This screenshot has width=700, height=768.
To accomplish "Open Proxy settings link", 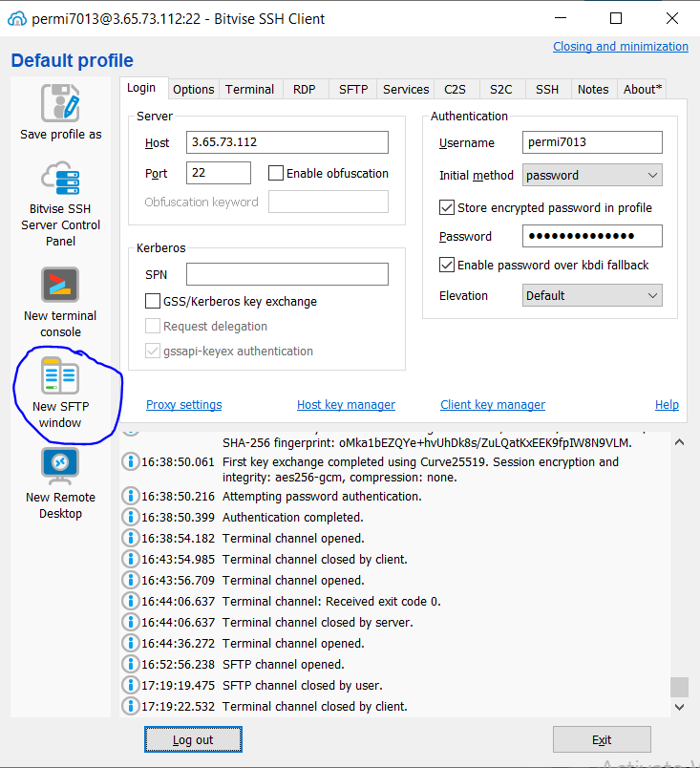I will 184,405.
